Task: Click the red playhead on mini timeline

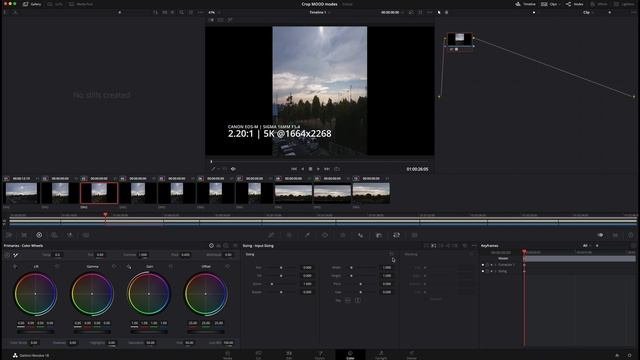Action: pyautogui.click(x=105, y=215)
